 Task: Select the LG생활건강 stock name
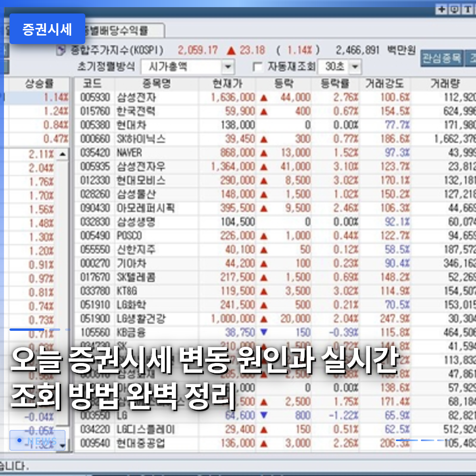[141, 319]
